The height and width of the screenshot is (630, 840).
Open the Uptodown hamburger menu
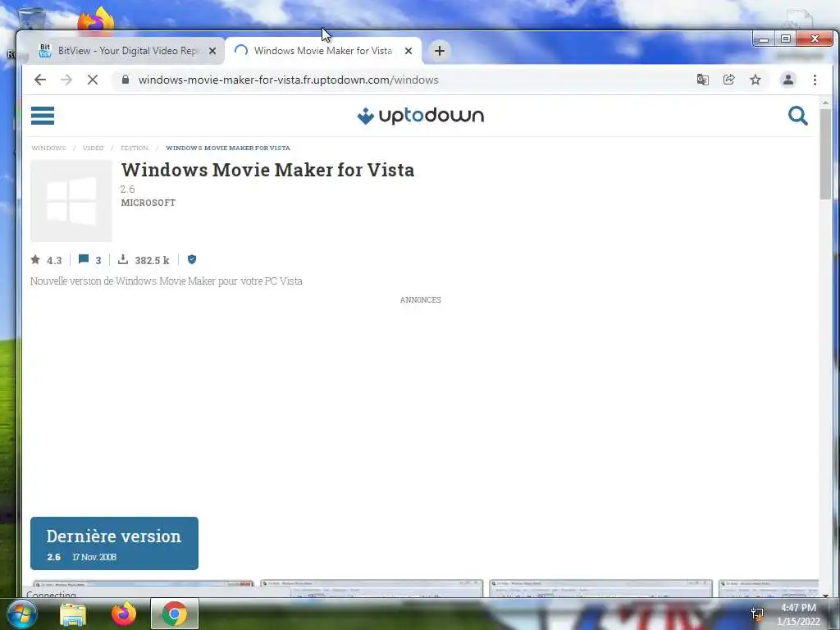(x=43, y=116)
